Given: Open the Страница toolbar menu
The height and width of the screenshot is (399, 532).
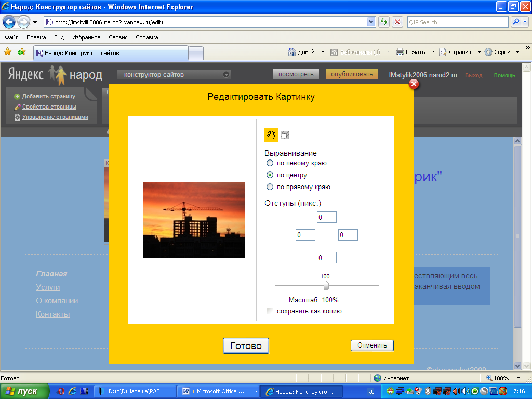Looking at the screenshot, I should pos(460,52).
